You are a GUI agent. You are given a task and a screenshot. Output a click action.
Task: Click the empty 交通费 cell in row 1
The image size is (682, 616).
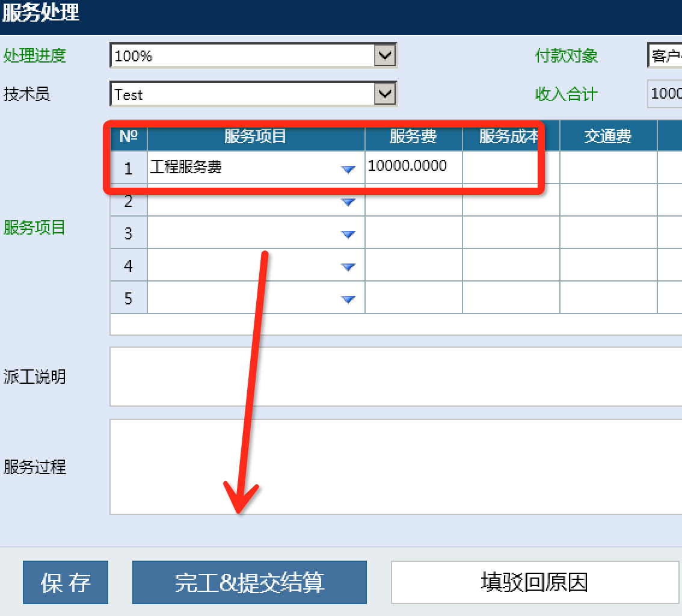(x=608, y=166)
